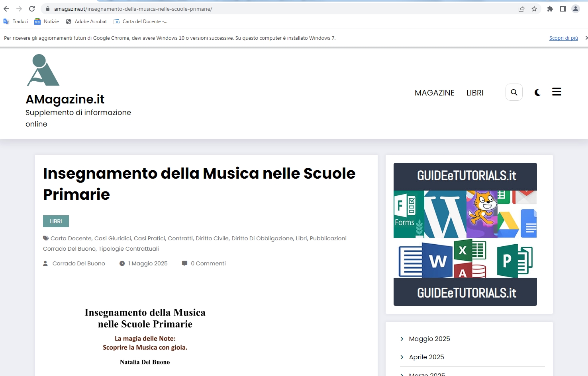Expand the Aprile 2025 archive
Screen dimensions: 588x376
coord(426,357)
